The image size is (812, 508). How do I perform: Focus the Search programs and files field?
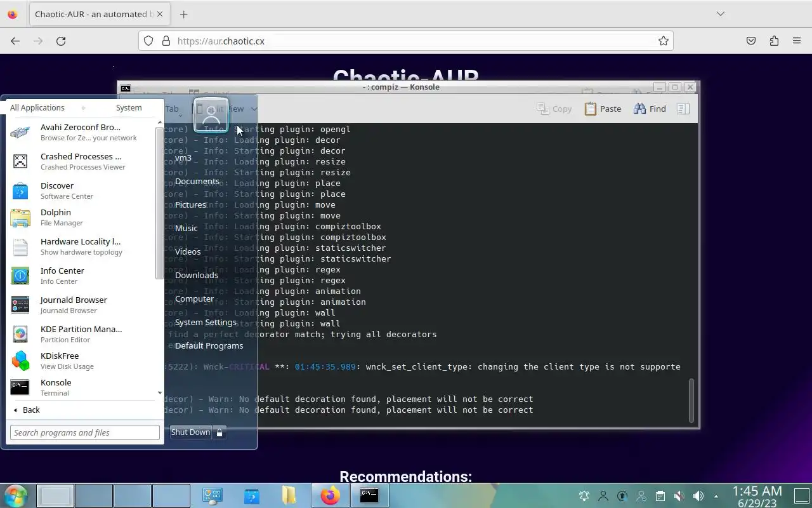pos(85,432)
